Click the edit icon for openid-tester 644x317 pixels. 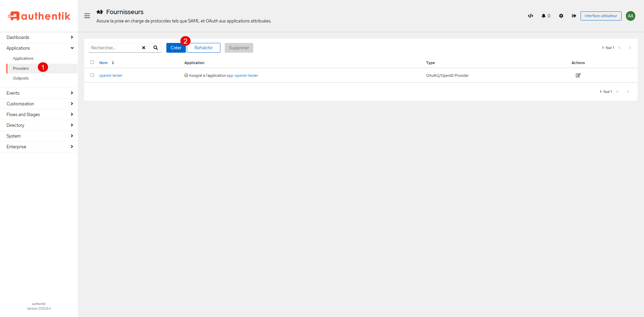pyautogui.click(x=578, y=75)
